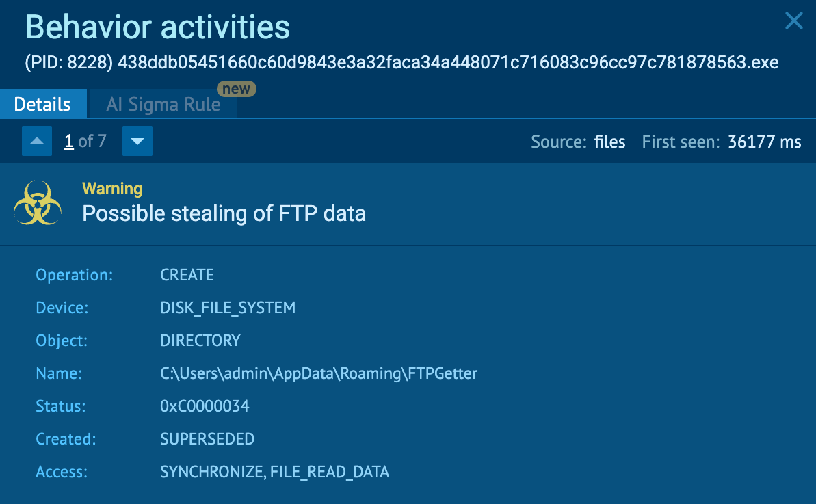Click the yellow 'Warning' severity label
The image size is (816, 504).
click(112, 188)
